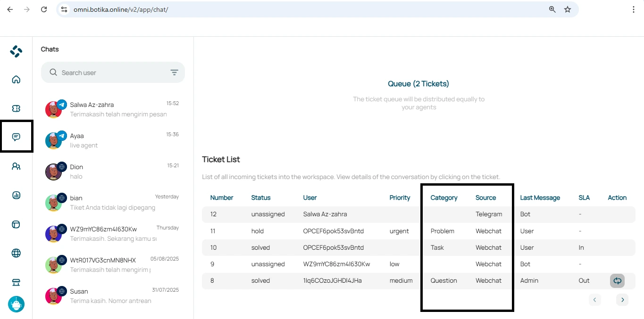This screenshot has height=319, width=644.
Task: Click the SLA column header
Action: [584, 198]
